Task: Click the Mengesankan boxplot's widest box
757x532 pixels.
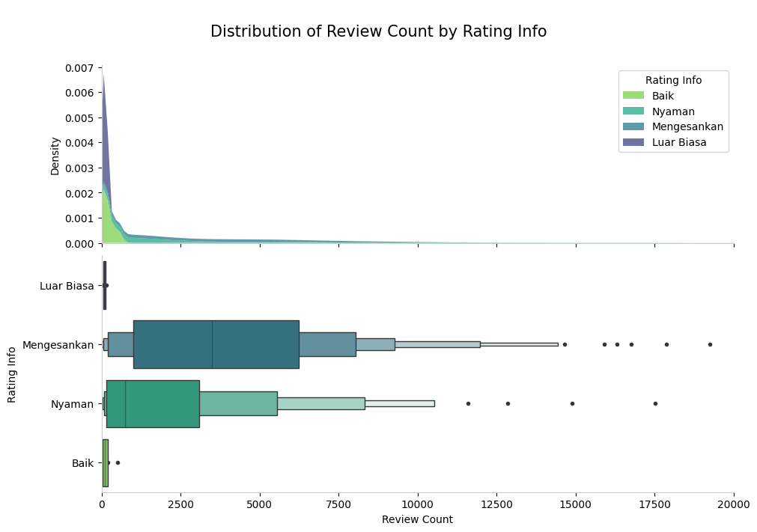Action: [217, 344]
